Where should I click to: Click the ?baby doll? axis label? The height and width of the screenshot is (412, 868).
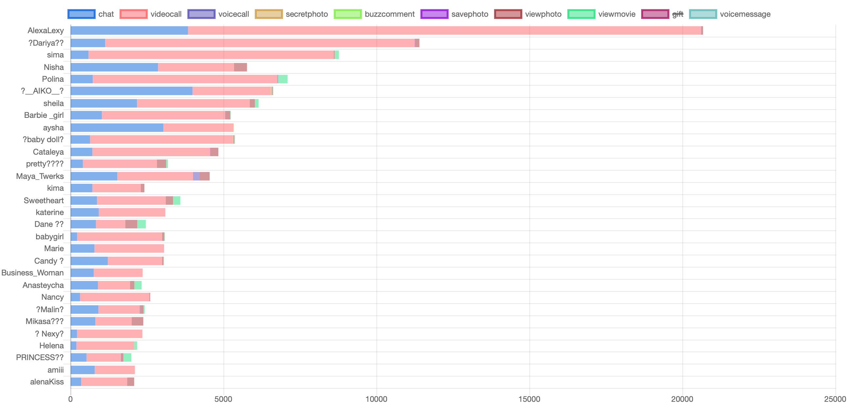(43, 140)
